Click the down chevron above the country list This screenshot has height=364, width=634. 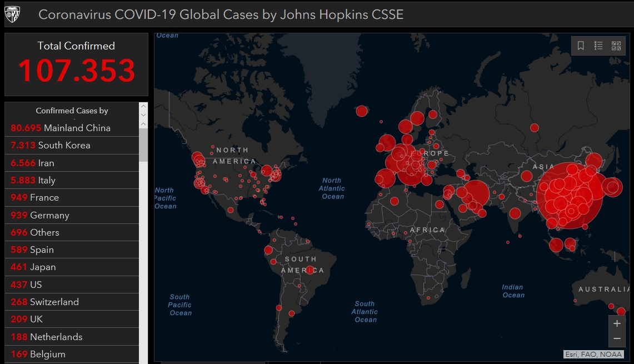pyautogui.click(x=143, y=114)
